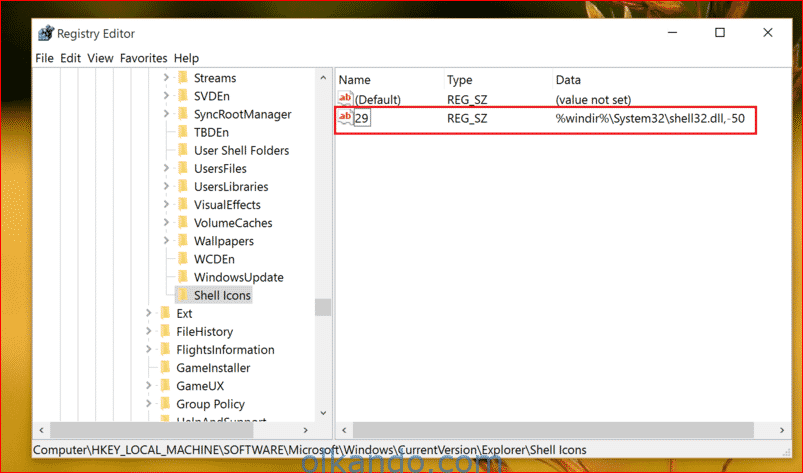Viewport: 803px width, 473px height.
Task: Click the folder icon next to Group Policy
Action: 165,404
